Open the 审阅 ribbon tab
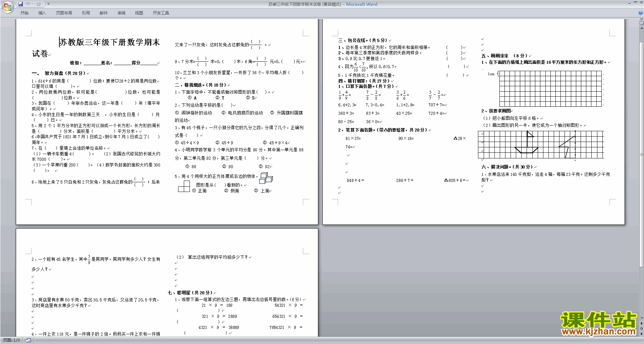This screenshot has height=344, width=644. coord(121,13)
